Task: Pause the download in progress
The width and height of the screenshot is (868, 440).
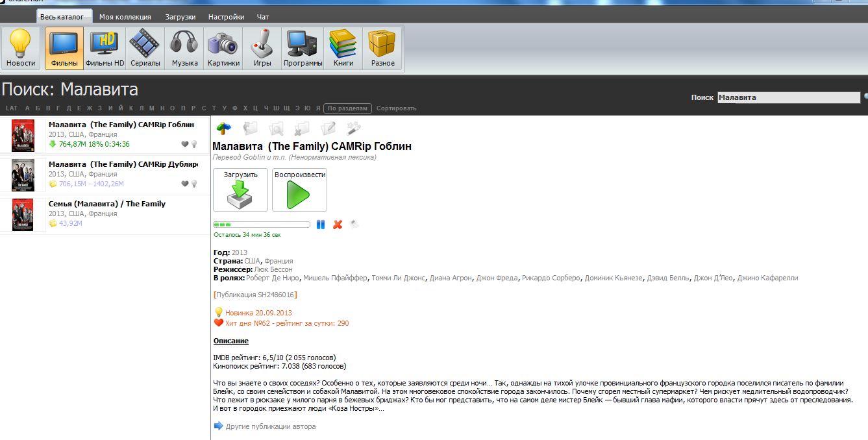Action: tap(321, 225)
